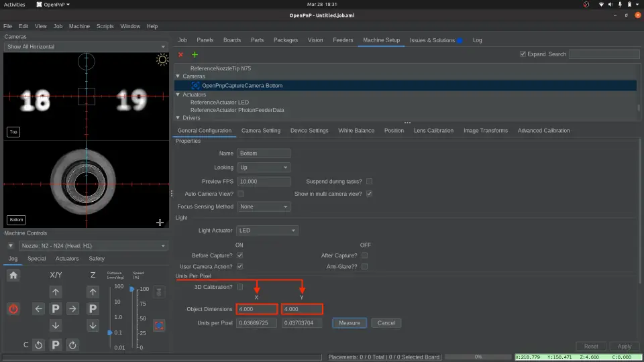
Task: Click the sun light icon in top camera view
Action: (x=162, y=60)
